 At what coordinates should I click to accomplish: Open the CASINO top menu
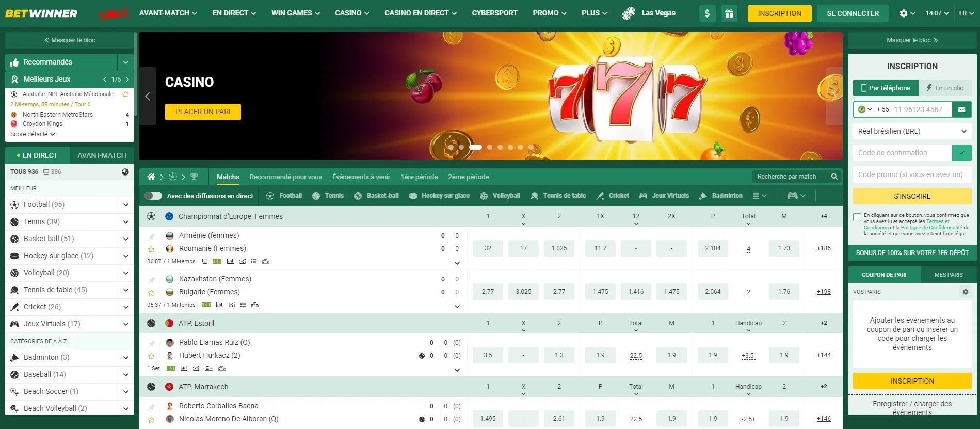(x=352, y=13)
